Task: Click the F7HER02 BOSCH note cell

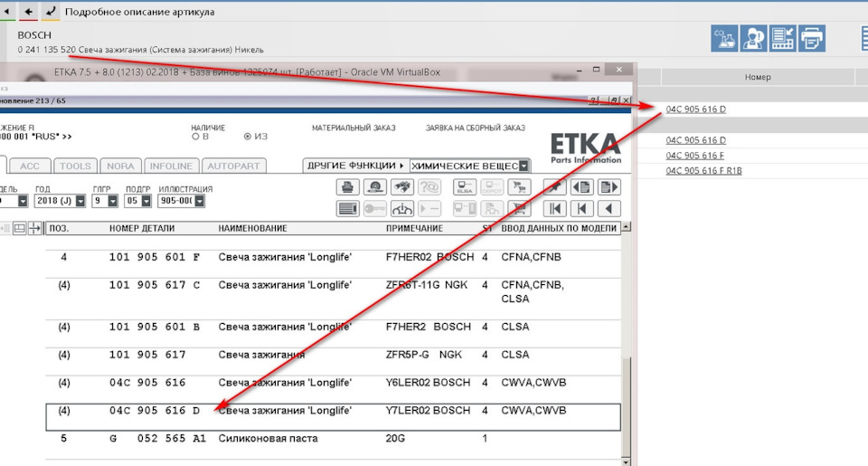Action: point(429,257)
